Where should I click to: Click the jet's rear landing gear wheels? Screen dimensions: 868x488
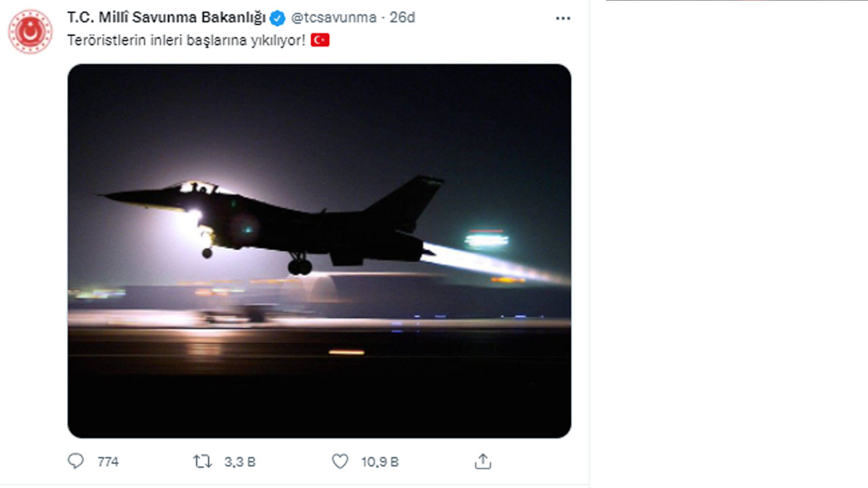coord(299,266)
